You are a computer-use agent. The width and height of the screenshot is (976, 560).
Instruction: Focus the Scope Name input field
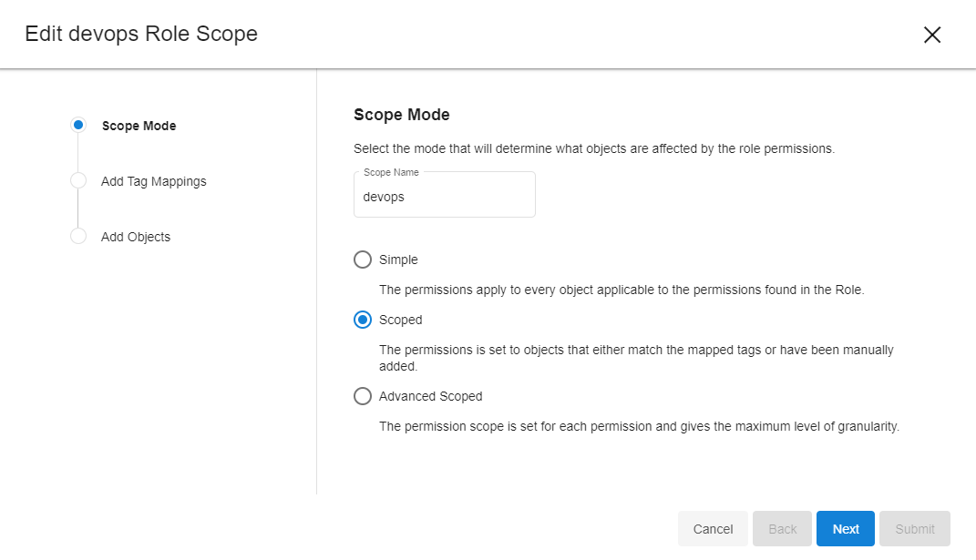[444, 197]
